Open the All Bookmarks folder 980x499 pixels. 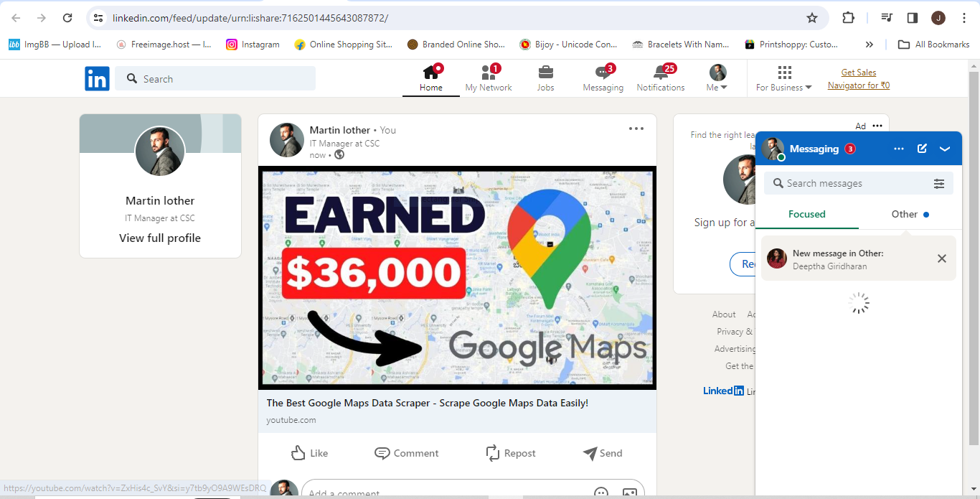[x=934, y=45]
